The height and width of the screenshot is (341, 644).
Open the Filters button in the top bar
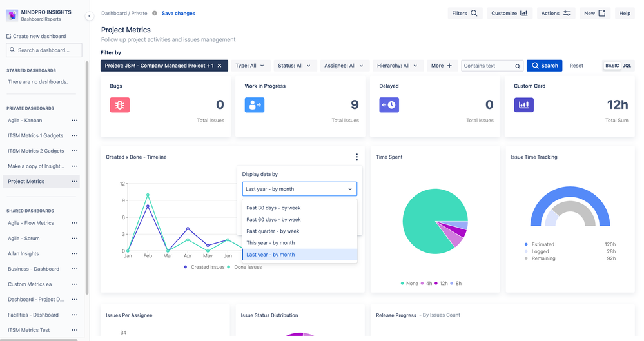pyautogui.click(x=465, y=13)
